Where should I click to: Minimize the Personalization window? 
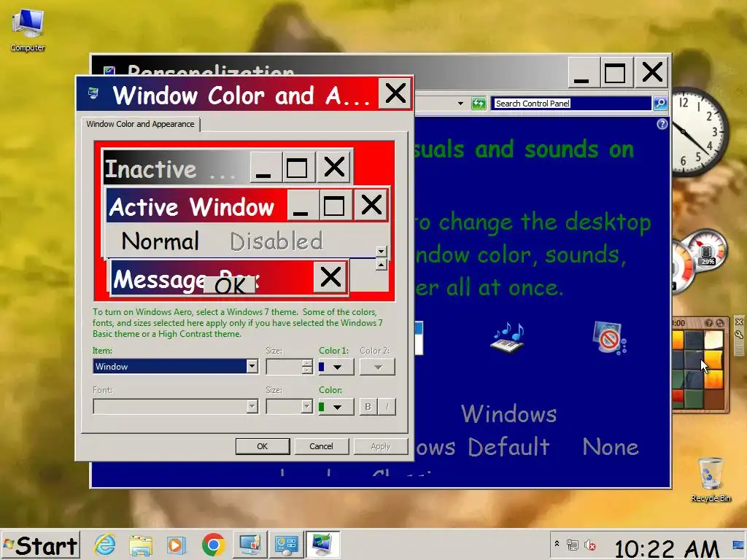coord(582,73)
